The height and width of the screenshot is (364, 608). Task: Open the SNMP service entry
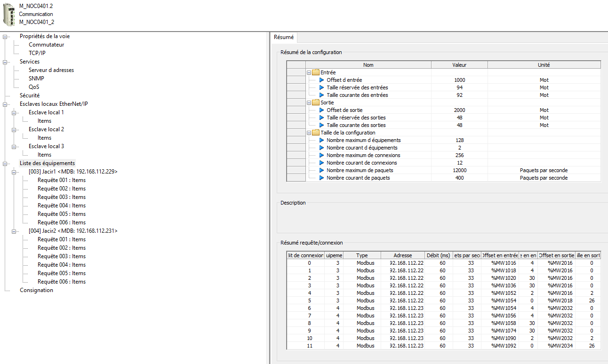(36, 79)
